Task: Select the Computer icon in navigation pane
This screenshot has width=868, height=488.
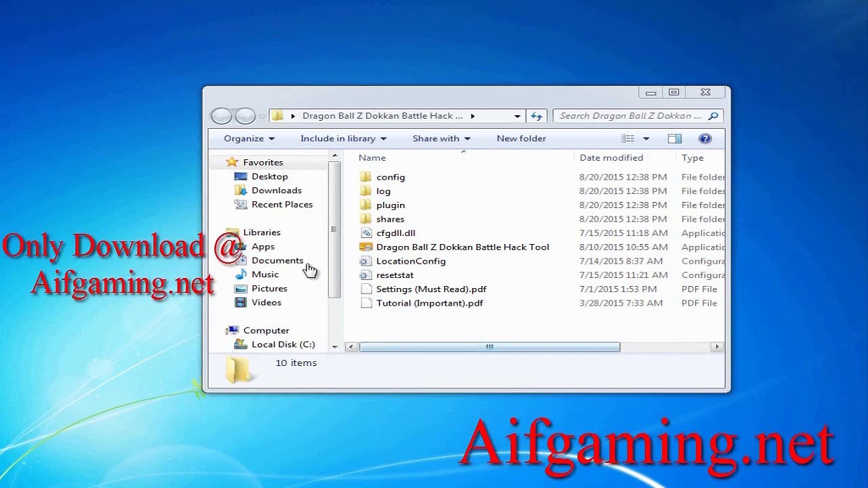Action: (x=233, y=330)
